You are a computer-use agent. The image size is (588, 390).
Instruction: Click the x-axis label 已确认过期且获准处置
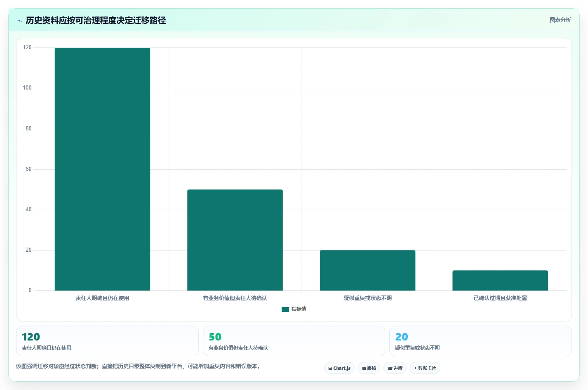tap(500, 298)
